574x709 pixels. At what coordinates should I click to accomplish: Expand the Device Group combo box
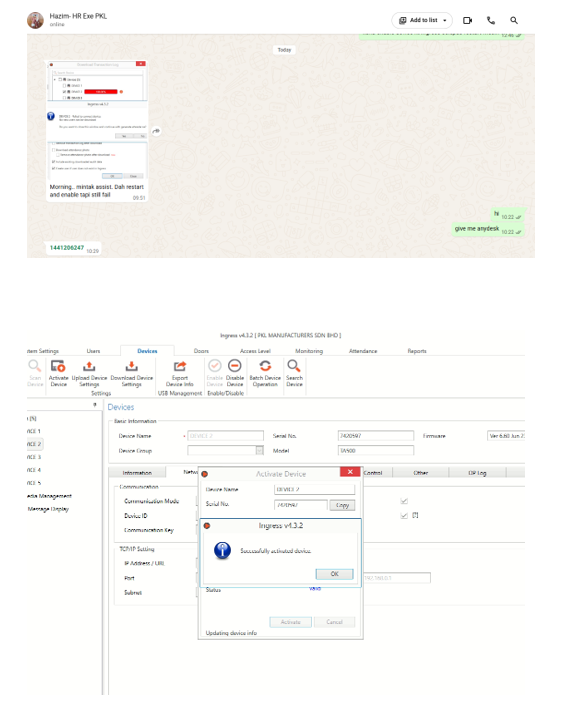tap(260, 450)
